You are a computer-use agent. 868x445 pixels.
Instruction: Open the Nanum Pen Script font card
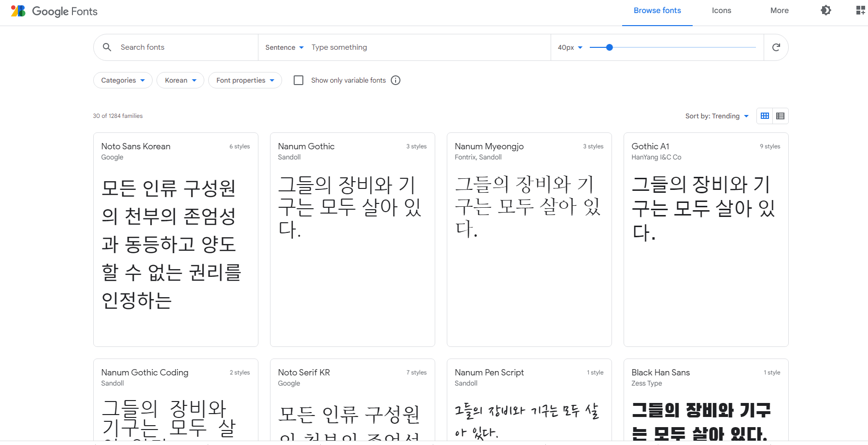pyautogui.click(x=529, y=400)
